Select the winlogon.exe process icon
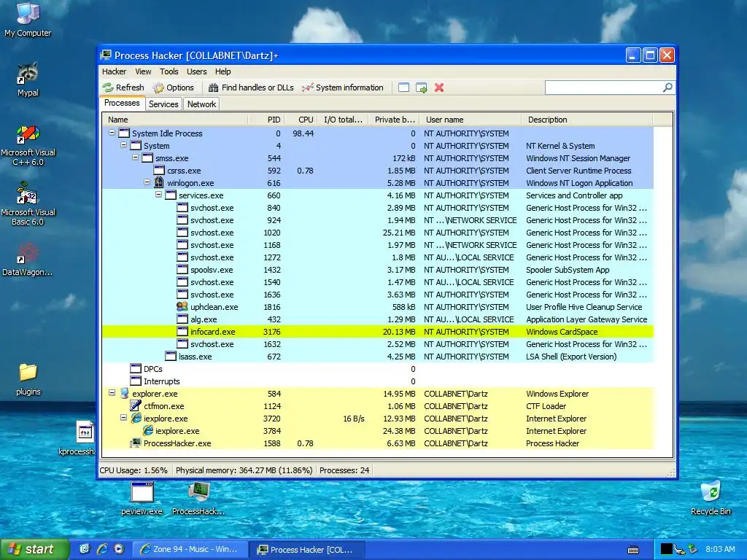Screen dimensions: 747x560 (x=159, y=183)
